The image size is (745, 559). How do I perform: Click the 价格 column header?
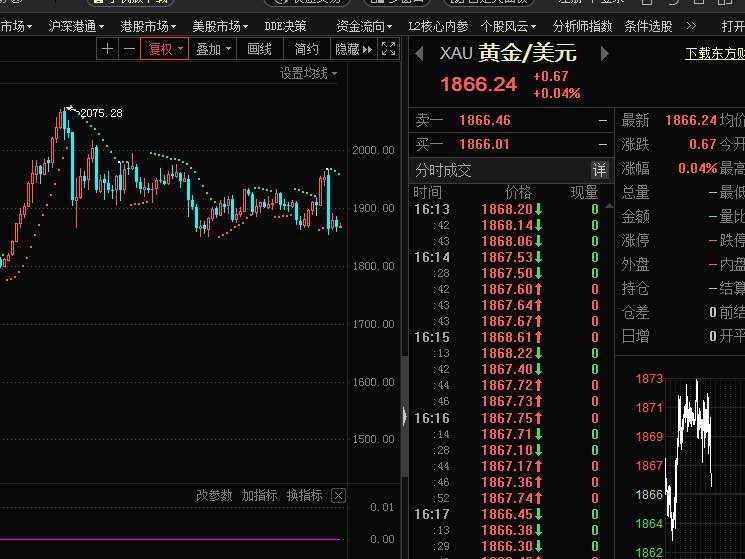[518, 192]
